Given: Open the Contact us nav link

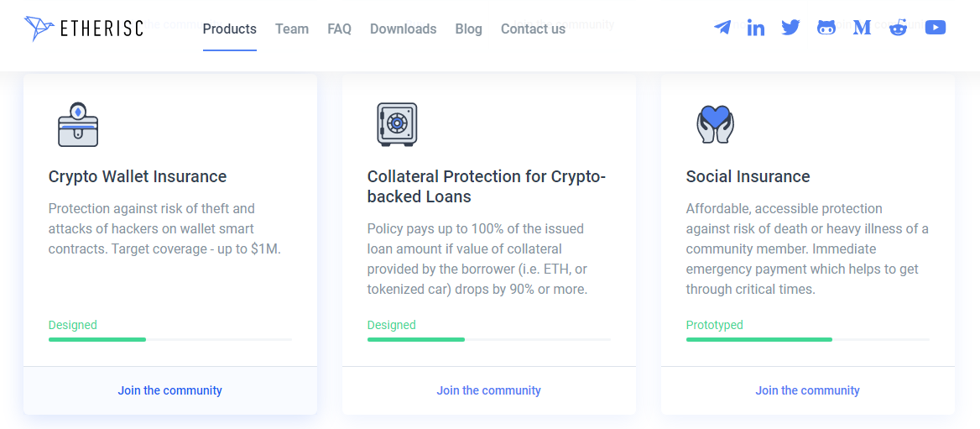Looking at the screenshot, I should pos(533,29).
